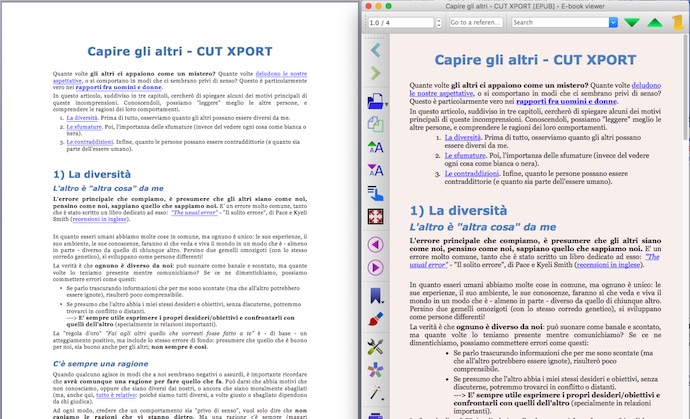
Task: Open 'tutto è relativo' link in left window
Action: click(x=116, y=395)
